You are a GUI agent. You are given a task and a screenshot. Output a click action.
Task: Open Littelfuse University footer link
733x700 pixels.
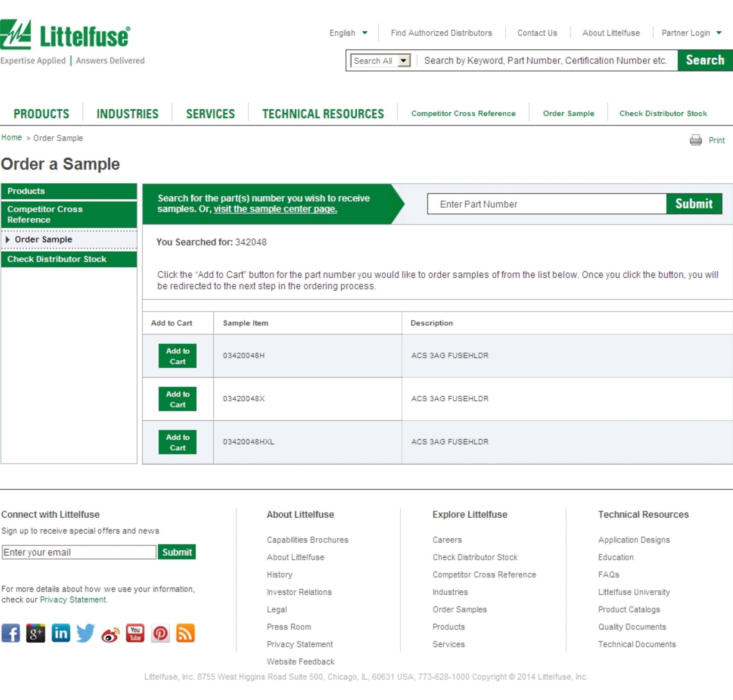point(634,592)
